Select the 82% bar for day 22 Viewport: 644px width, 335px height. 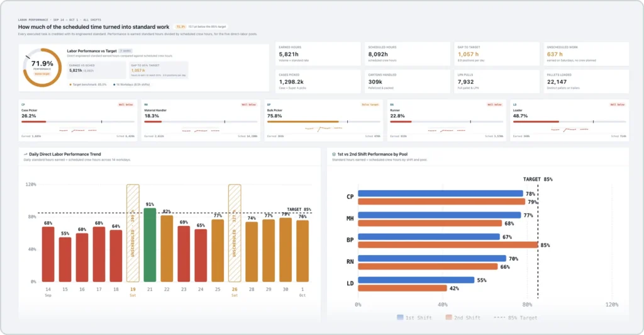point(167,249)
